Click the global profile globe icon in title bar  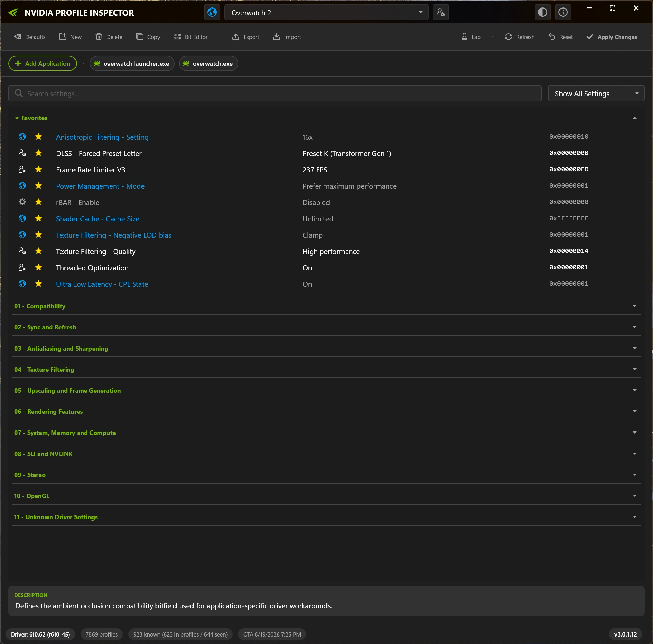(x=212, y=13)
